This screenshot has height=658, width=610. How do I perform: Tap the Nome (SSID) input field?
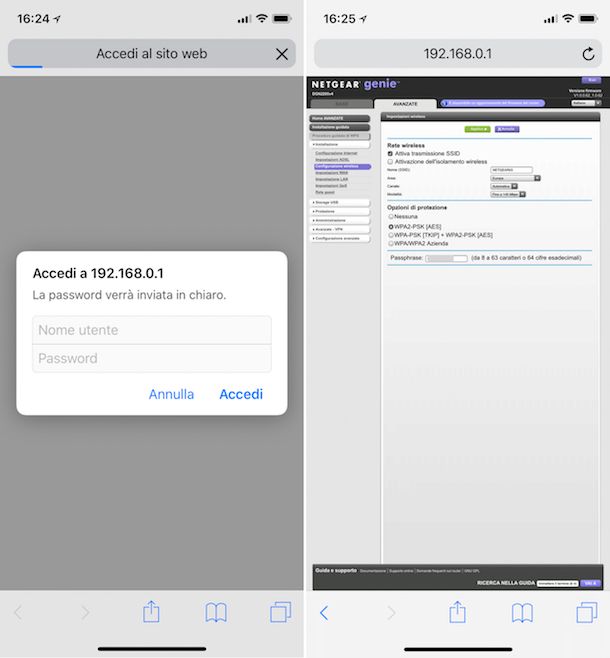(511, 170)
